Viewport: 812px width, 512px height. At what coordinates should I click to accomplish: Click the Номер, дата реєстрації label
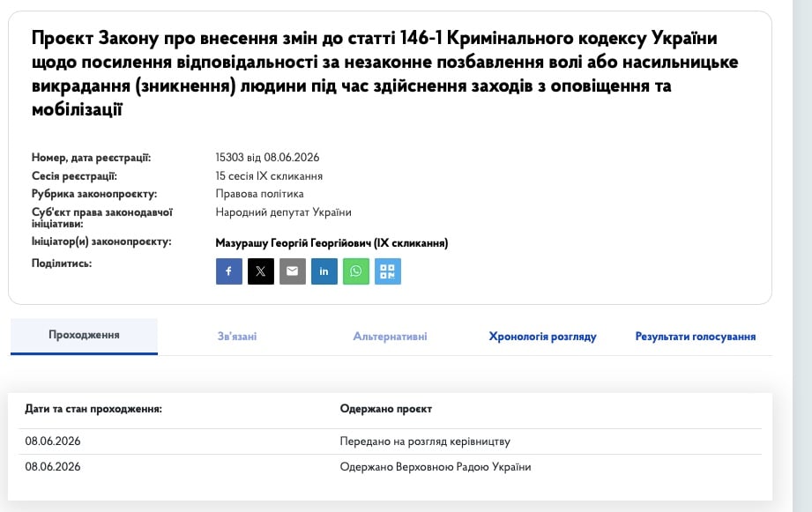tap(91, 158)
